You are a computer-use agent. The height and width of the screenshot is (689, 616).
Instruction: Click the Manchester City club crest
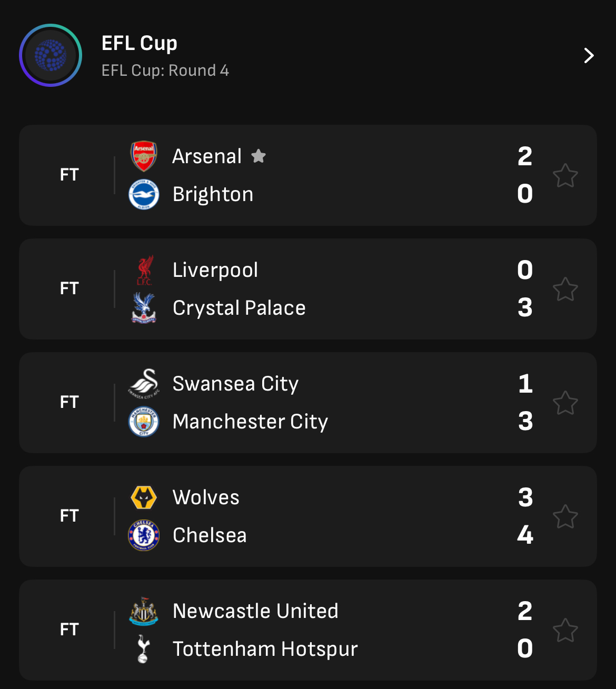tap(144, 422)
